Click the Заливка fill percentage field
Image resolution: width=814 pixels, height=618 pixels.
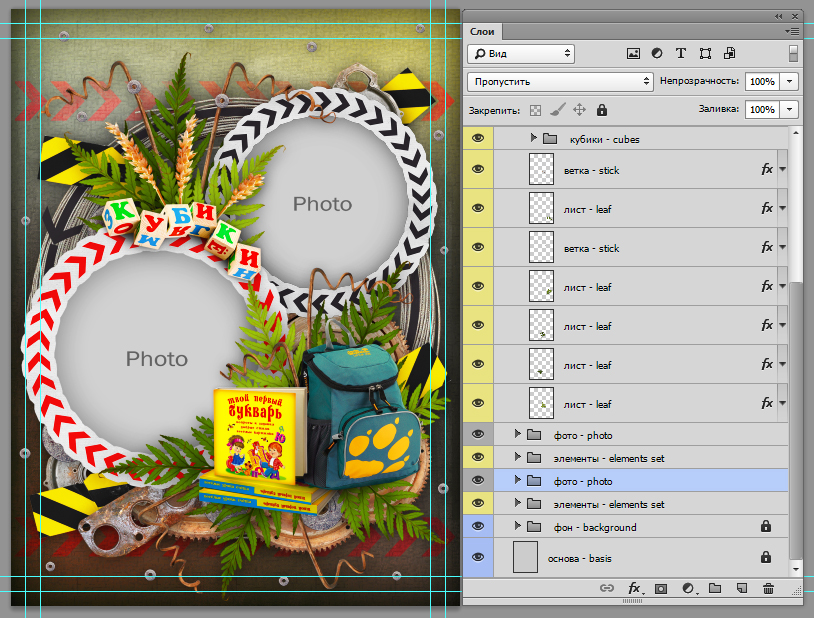click(x=761, y=109)
